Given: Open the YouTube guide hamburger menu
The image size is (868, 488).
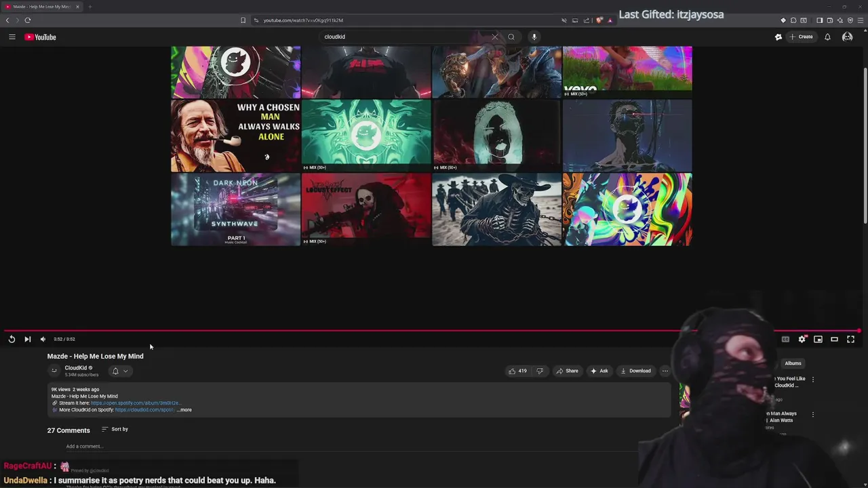Looking at the screenshot, I should [x=12, y=37].
